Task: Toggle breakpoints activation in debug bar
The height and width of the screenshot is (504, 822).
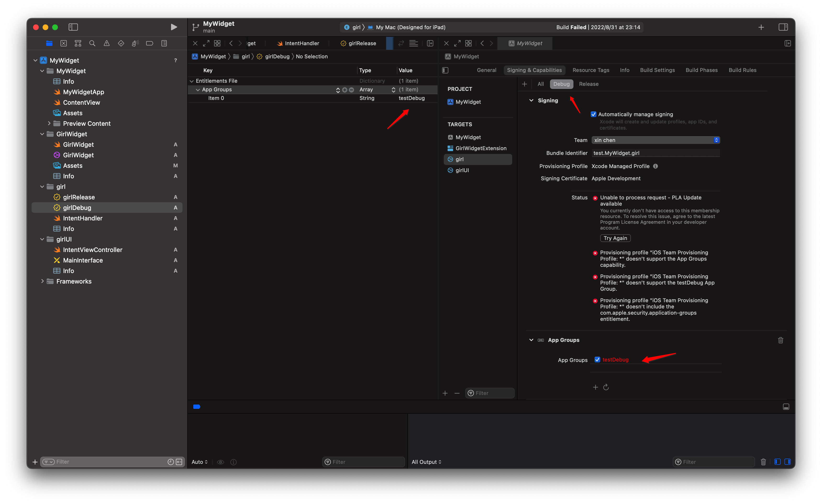Action: tap(196, 407)
